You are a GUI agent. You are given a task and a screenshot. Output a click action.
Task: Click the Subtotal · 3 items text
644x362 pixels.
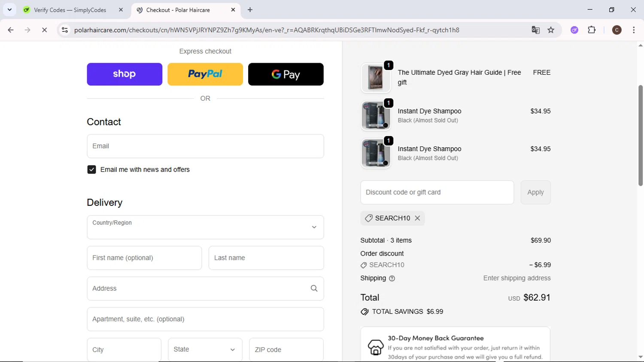386,240
